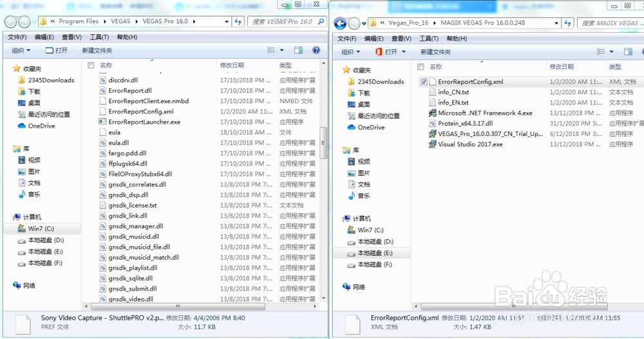Image resolution: width=644 pixels, height=339 pixels.
Task: Toggle select-all checkbox in left window header
Action: pyautogui.click(x=91, y=65)
